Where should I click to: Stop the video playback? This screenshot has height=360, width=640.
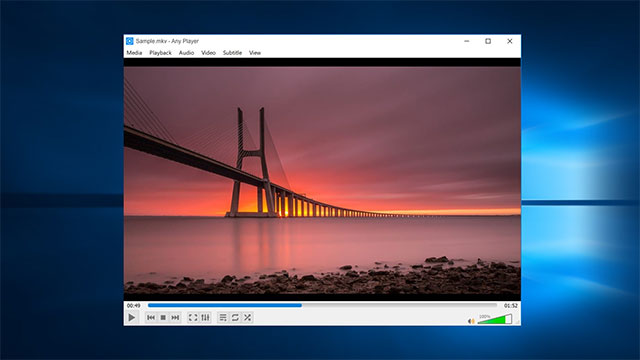pos(163,318)
